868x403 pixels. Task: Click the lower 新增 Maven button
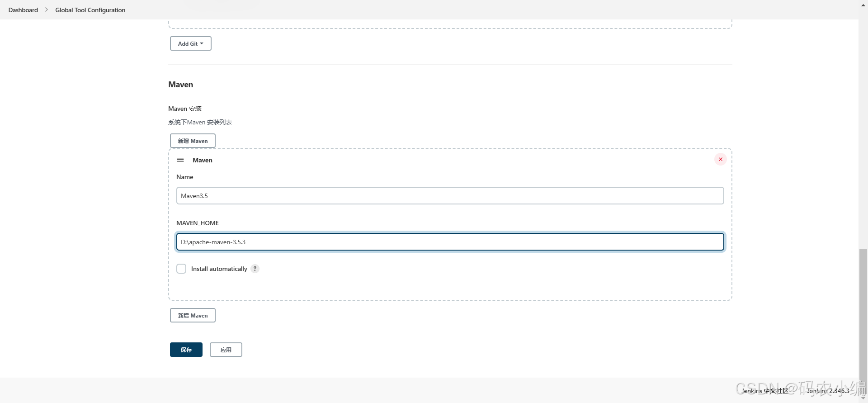click(193, 315)
